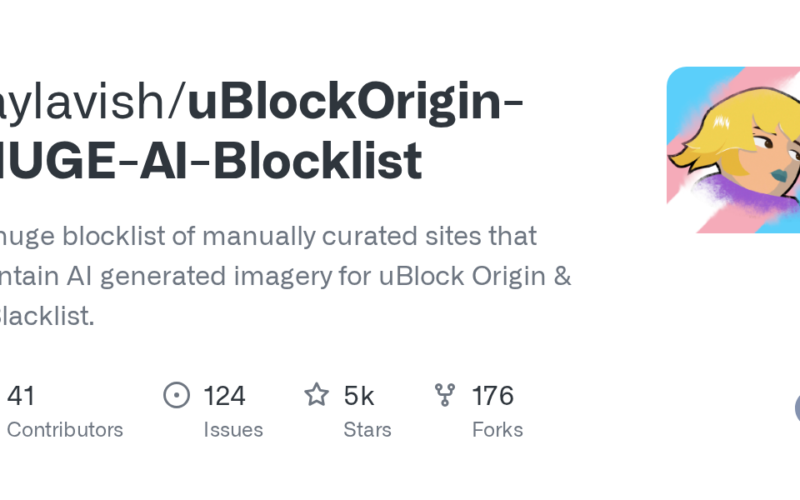
Task: Click the Stars star icon
Action: click(317, 396)
